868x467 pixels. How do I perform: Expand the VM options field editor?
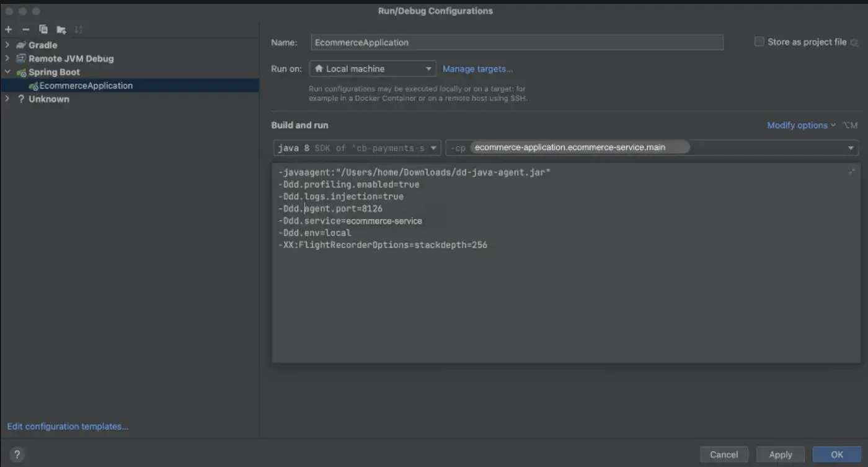(852, 171)
